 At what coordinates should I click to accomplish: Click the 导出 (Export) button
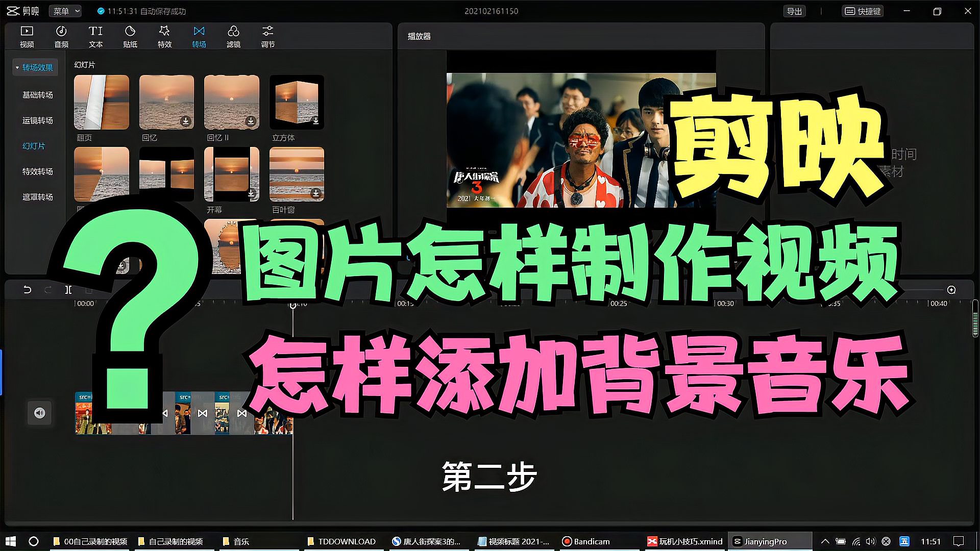(794, 11)
